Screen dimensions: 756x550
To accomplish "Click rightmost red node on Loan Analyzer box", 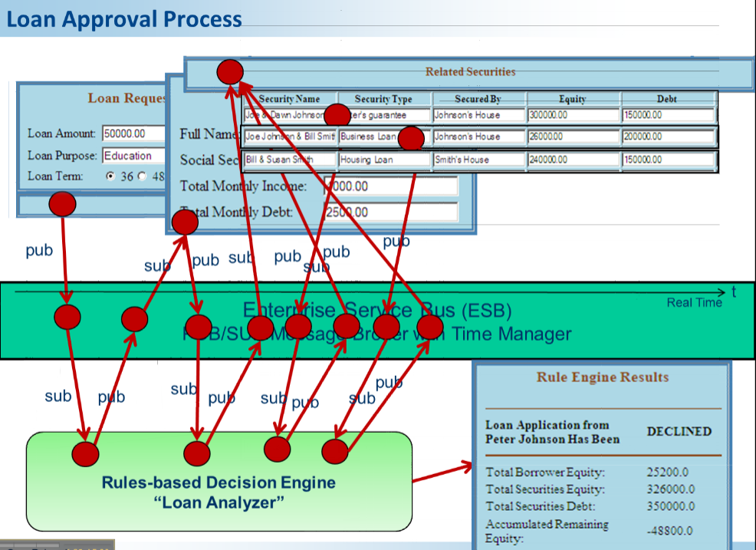I will 334,451.
